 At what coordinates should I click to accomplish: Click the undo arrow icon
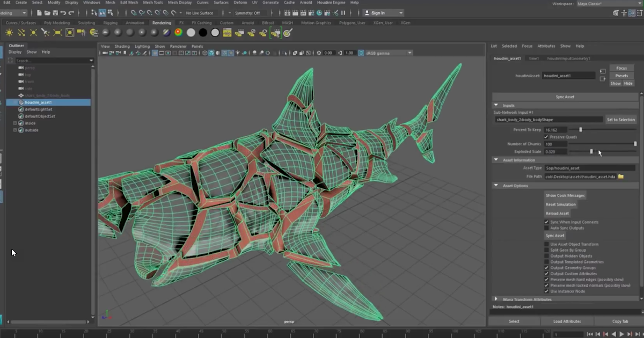point(64,13)
